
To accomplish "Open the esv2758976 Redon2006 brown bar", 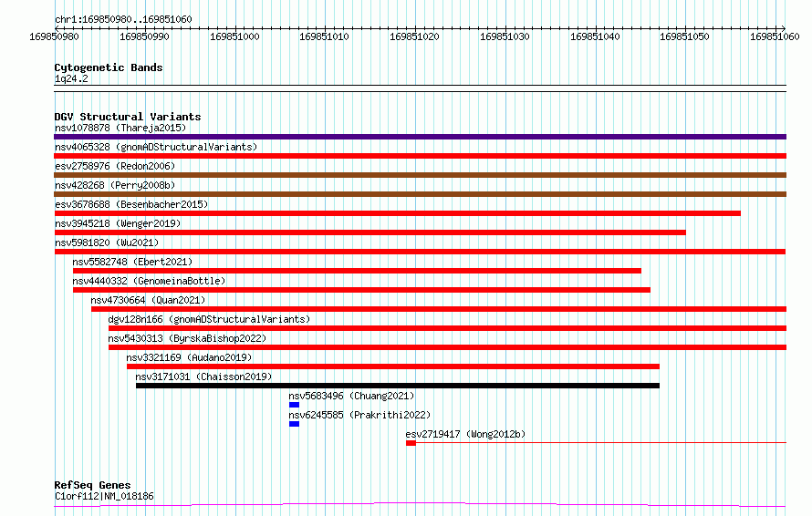I will (x=420, y=175).
